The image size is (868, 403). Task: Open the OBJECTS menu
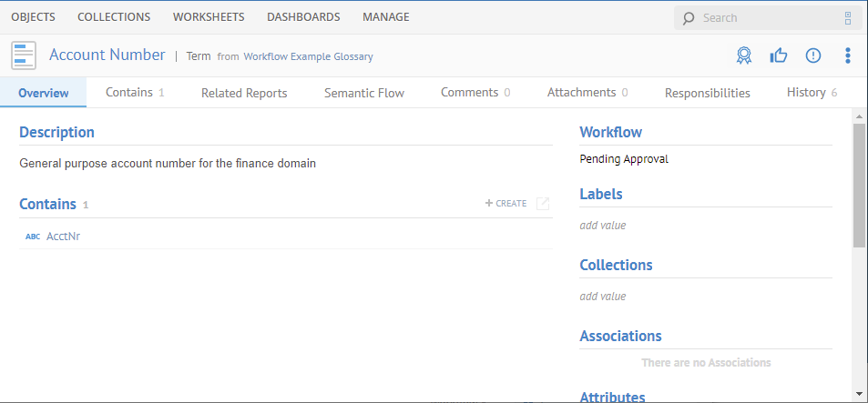(33, 17)
